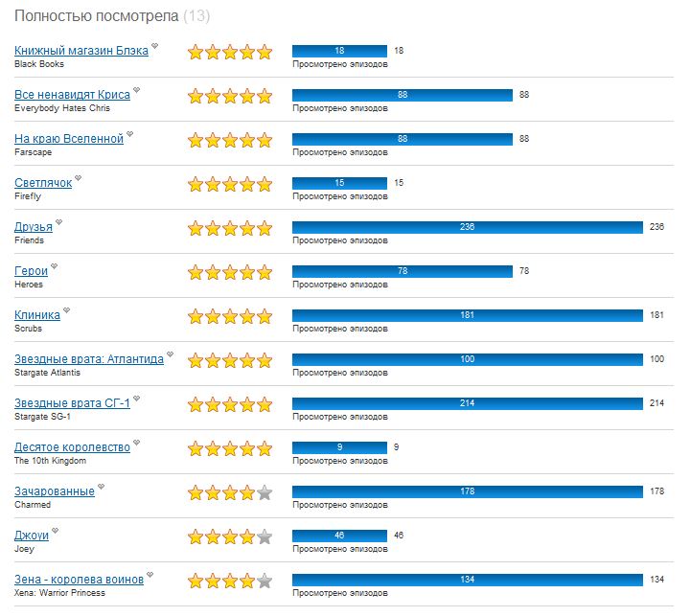The width and height of the screenshot is (691, 616).
Task: Click second star rating for Everybody Hates Chris
Action: 213,97
